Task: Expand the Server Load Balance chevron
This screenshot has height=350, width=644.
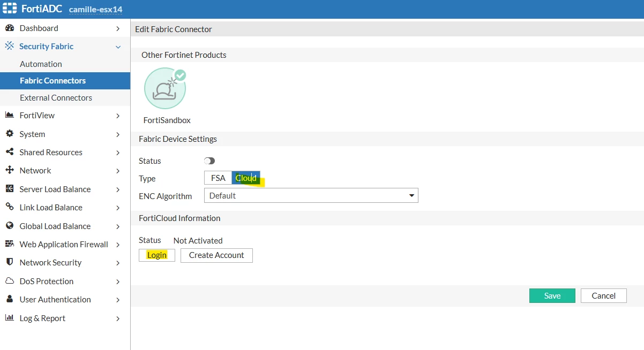Action: point(118,189)
